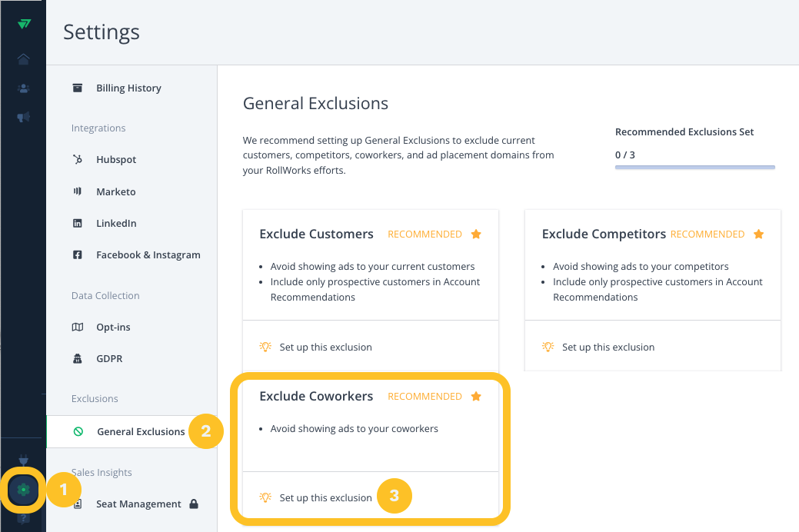This screenshot has height=532, width=799.
Task: Click the lock icon beside Seat Management
Action: tap(194, 504)
